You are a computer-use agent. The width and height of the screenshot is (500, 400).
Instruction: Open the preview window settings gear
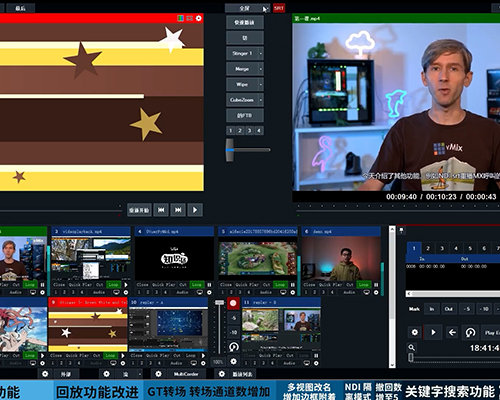(x=199, y=18)
